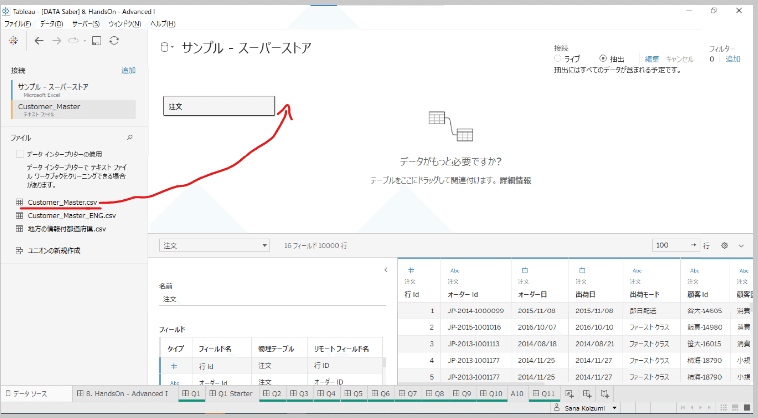Click the number type icon in the 行 Id field row
Screen dimensions: 758x418
click(174, 366)
